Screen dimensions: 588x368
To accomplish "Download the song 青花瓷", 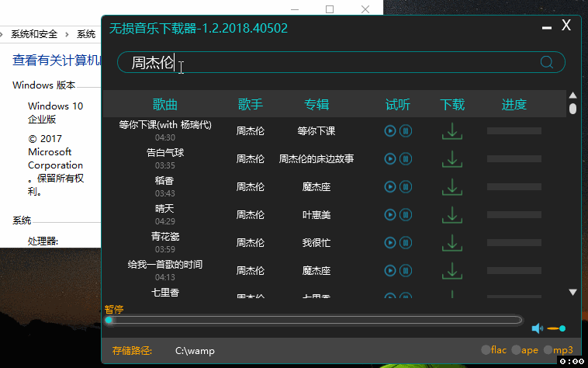I will [452, 243].
